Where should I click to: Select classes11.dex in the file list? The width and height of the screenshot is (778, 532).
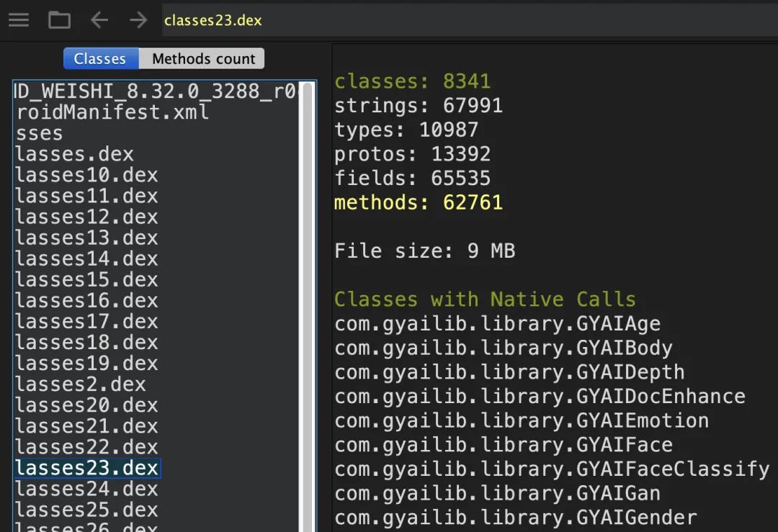point(86,196)
